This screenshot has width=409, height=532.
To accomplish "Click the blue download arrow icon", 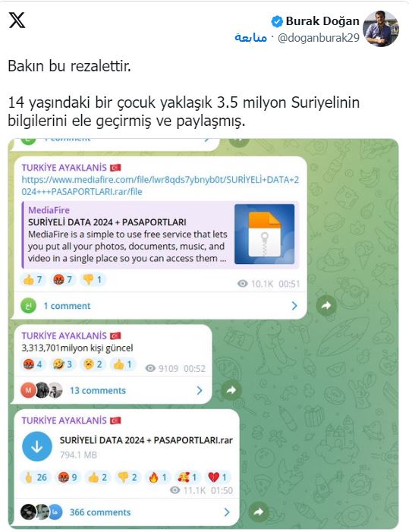I will 37,446.
